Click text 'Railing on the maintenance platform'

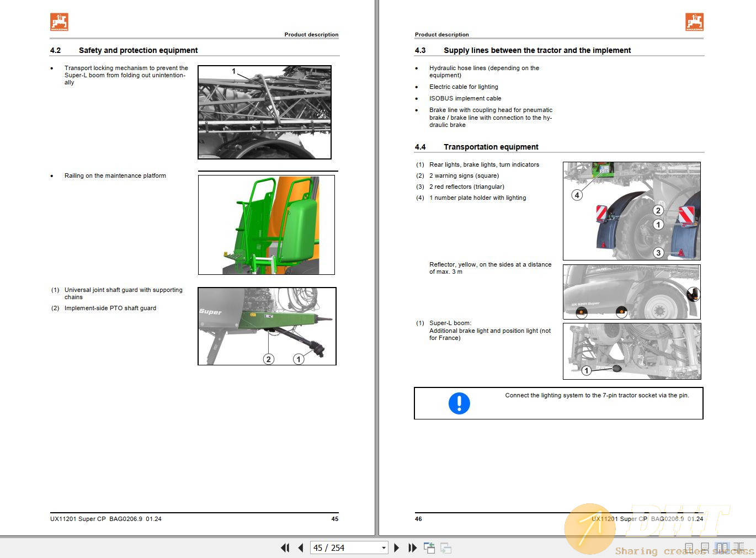click(x=115, y=176)
